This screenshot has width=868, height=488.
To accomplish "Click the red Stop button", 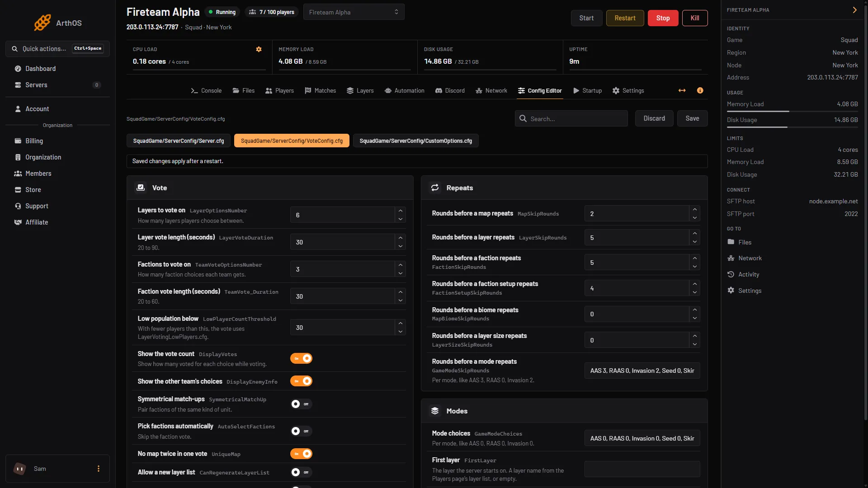I will (x=663, y=18).
